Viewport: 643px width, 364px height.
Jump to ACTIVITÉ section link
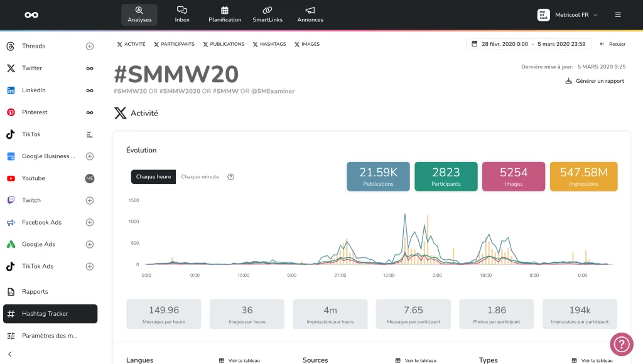(x=131, y=44)
